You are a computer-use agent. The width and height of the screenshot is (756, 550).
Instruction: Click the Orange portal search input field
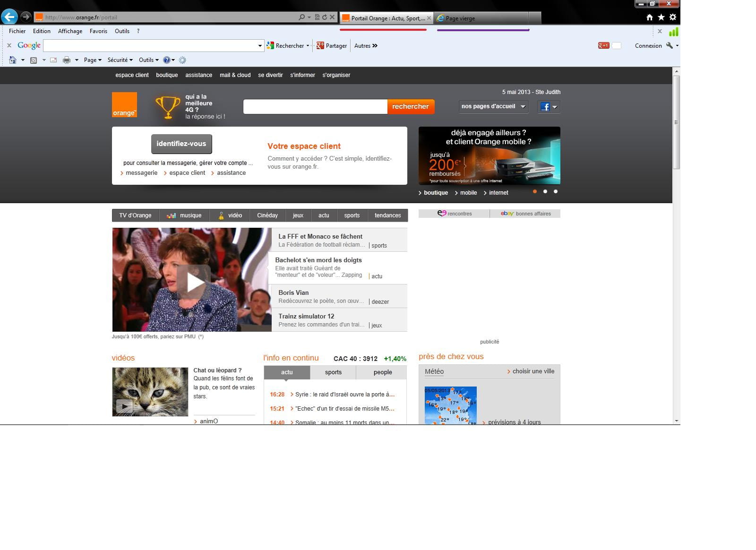(315, 107)
